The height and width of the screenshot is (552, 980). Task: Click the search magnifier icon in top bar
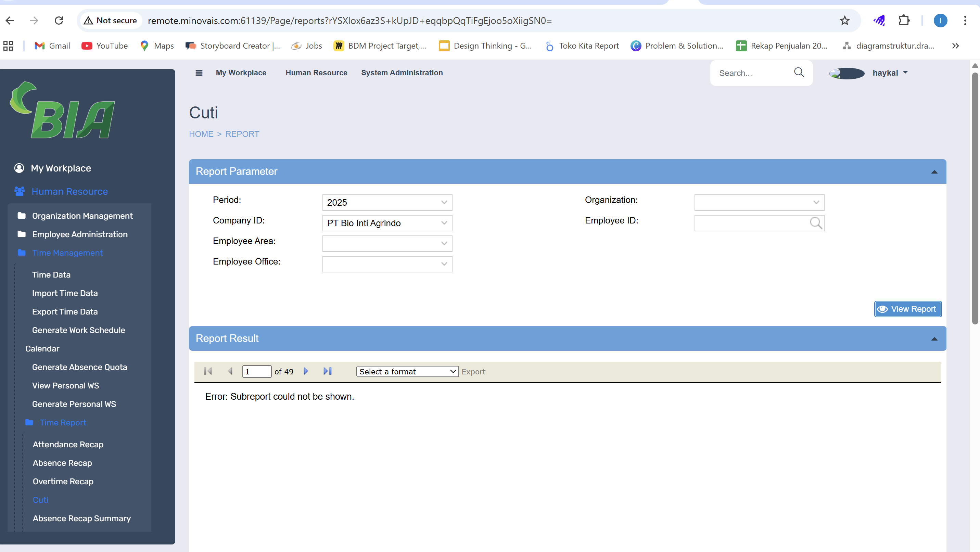coord(799,72)
